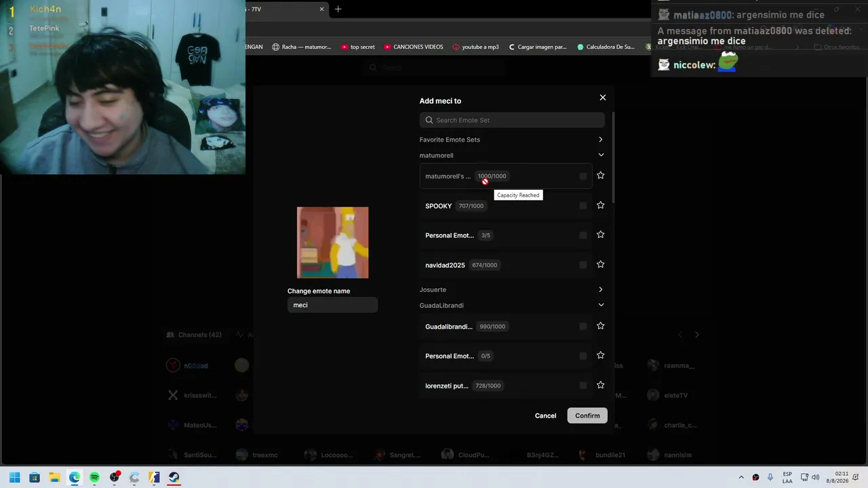868x488 pixels.
Task: Check the Guadalibrandi 990/1000 set box
Action: coord(583,327)
